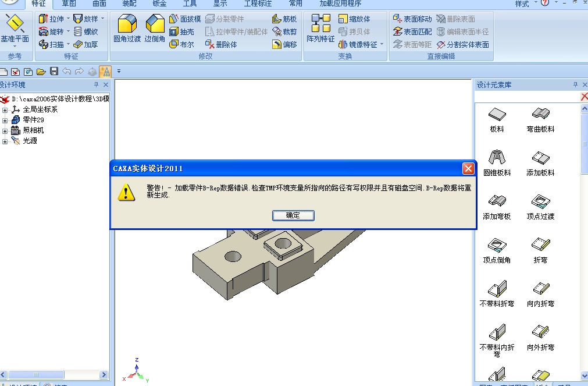588x386 pixels.
Task: Click the undo arrow icon
Action: [67, 71]
